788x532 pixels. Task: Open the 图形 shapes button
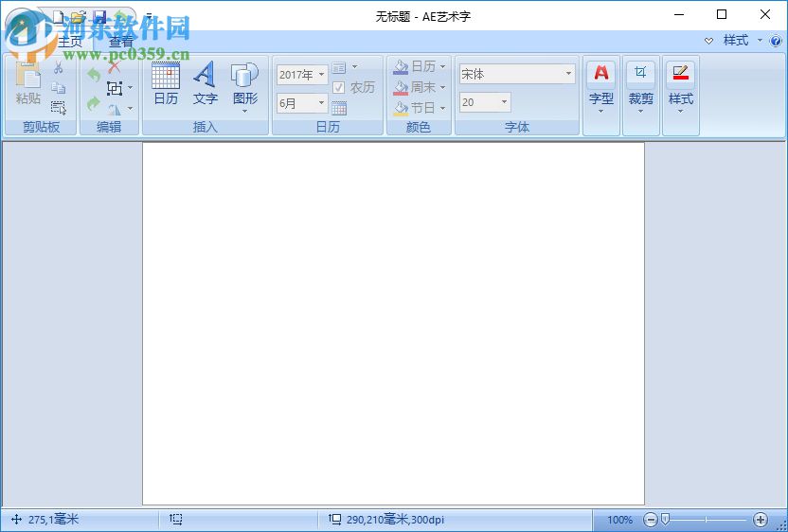[244, 87]
